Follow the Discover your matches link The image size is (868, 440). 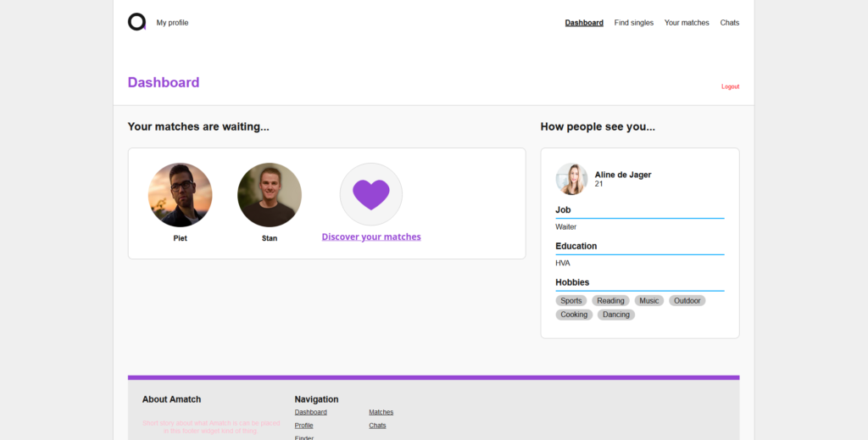[371, 237]
